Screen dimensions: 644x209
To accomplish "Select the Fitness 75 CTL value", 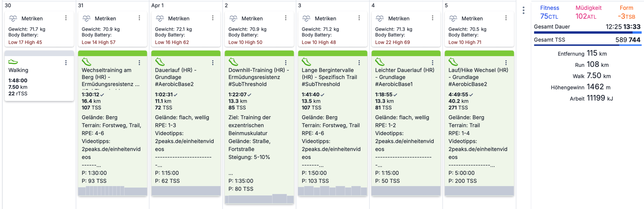I will [x=549, y=16].
